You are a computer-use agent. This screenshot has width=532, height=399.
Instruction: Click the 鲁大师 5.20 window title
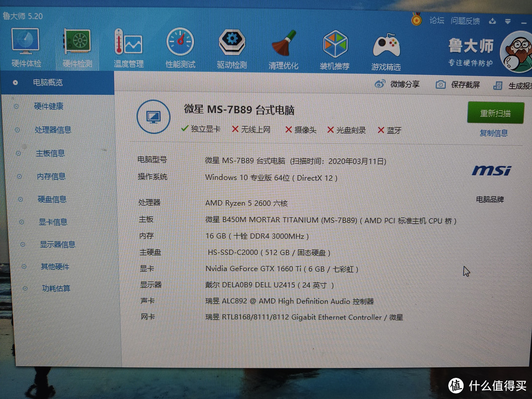(x=23, y=16)
